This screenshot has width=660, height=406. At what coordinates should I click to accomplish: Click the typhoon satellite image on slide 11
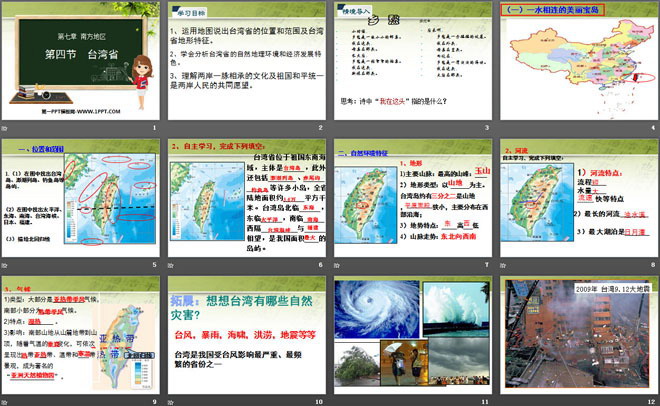369,308
